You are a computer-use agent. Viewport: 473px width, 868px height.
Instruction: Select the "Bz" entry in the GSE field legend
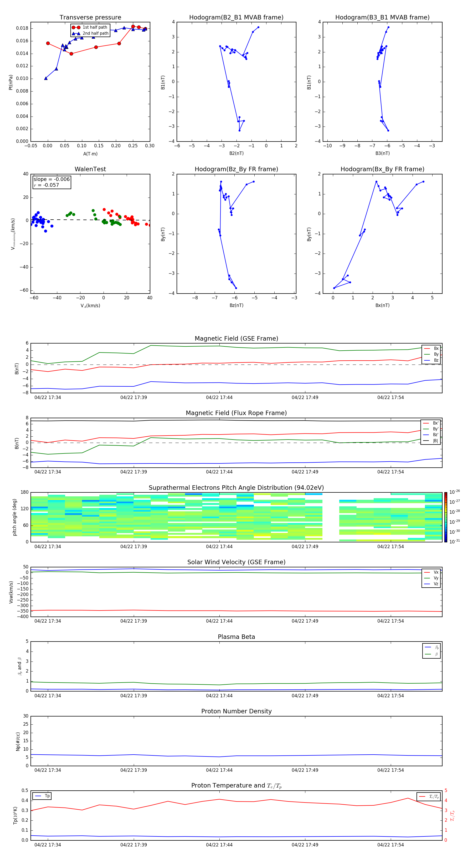(431, 360)
